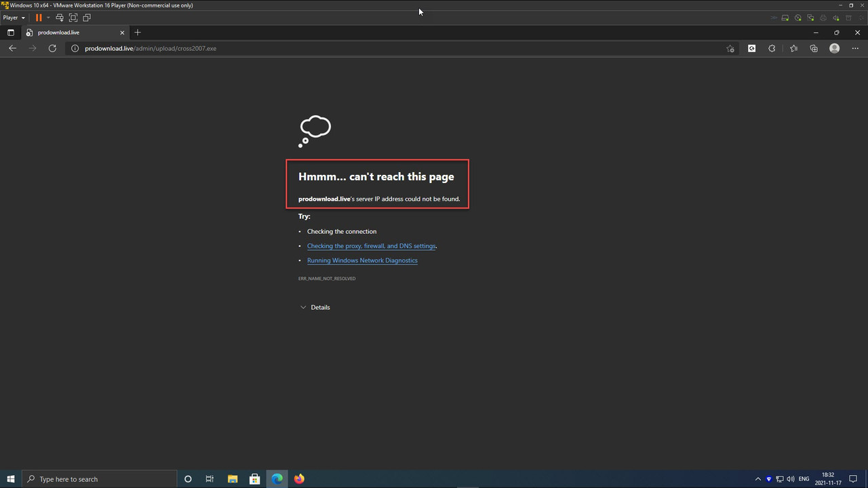This screenshot has width=868, height=488.
Task: Click the ENG language indicator
Action: click(804, 479)
